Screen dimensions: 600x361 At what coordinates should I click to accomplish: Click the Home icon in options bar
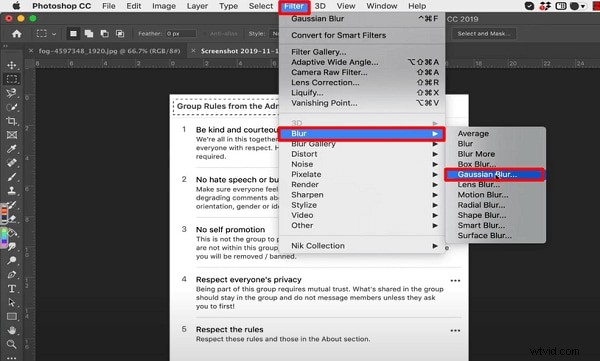click(16, 34)
